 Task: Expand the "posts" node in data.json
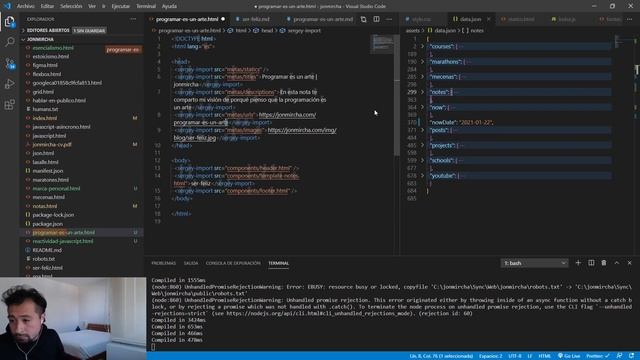422,130
